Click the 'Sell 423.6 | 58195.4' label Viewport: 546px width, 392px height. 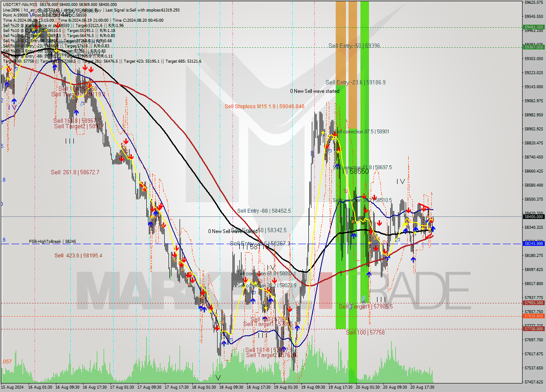pyautogui.click(x=78, y=255)
